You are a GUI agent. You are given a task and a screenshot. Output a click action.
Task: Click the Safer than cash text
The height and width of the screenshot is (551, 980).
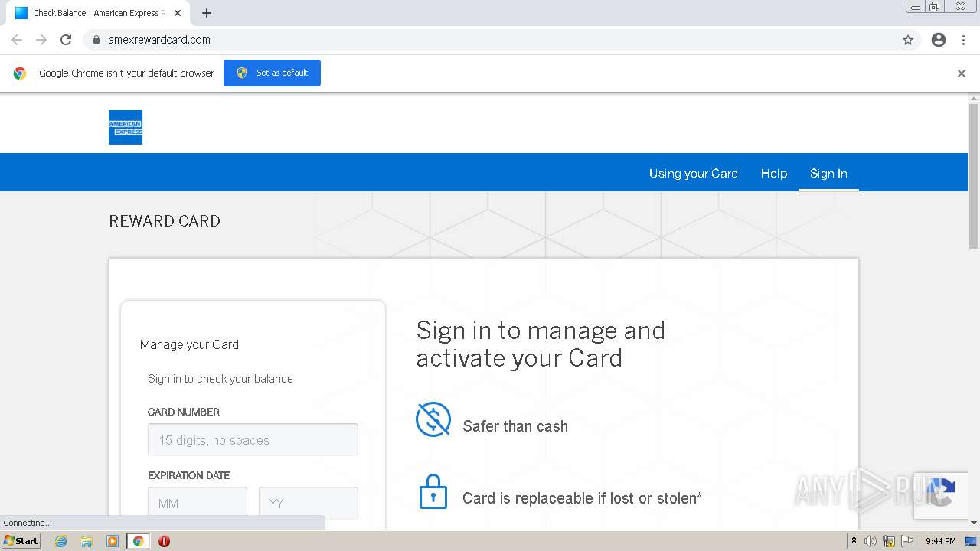point(515,426)
